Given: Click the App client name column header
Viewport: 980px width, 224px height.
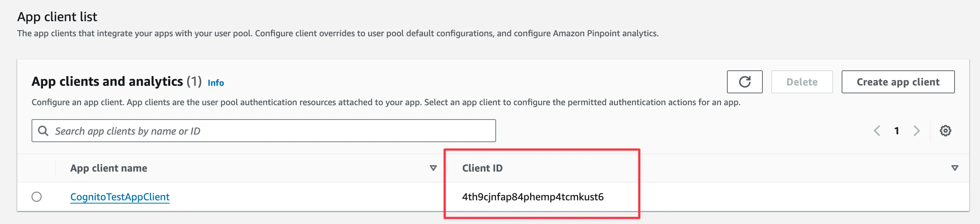Looking at the screenshot, I should 108,168.
